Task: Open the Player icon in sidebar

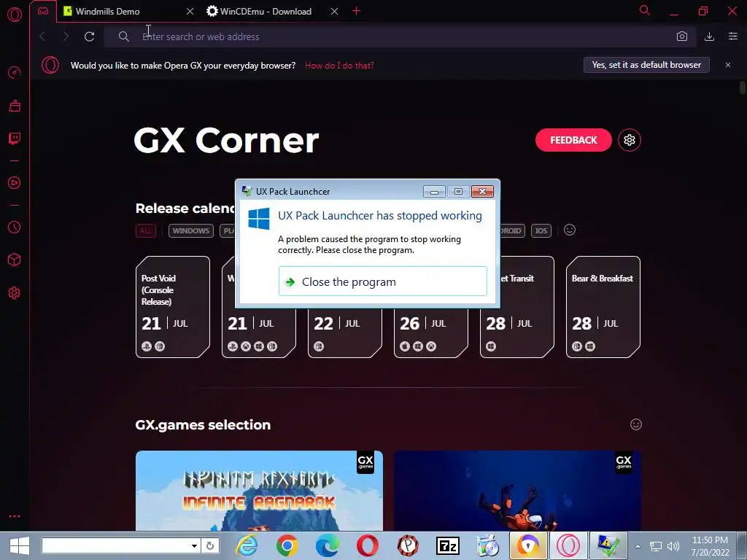Action: (15, 182)
